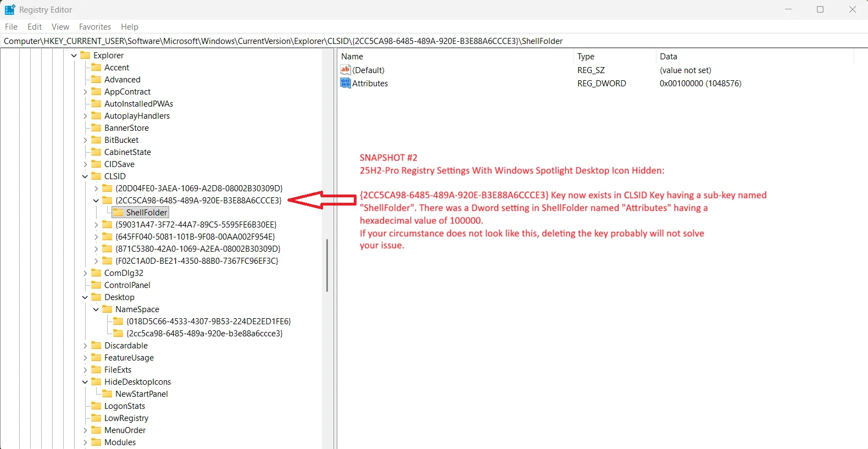Image resolution: width=868 pixels, height=449 pixels.
Task: Click the {018D5C66-4533-4307-9B53-224DE2ED1FE6} folder icon
Action: point(118,321)
